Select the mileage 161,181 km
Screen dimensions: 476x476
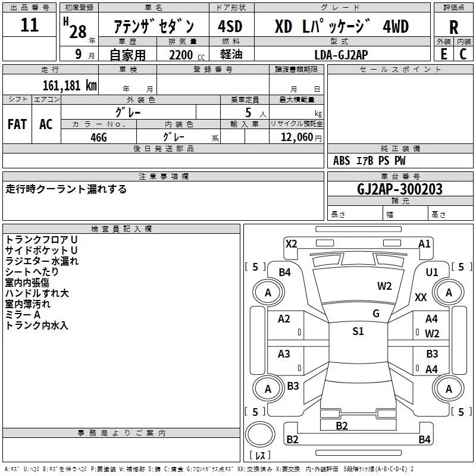click(70, 85)
